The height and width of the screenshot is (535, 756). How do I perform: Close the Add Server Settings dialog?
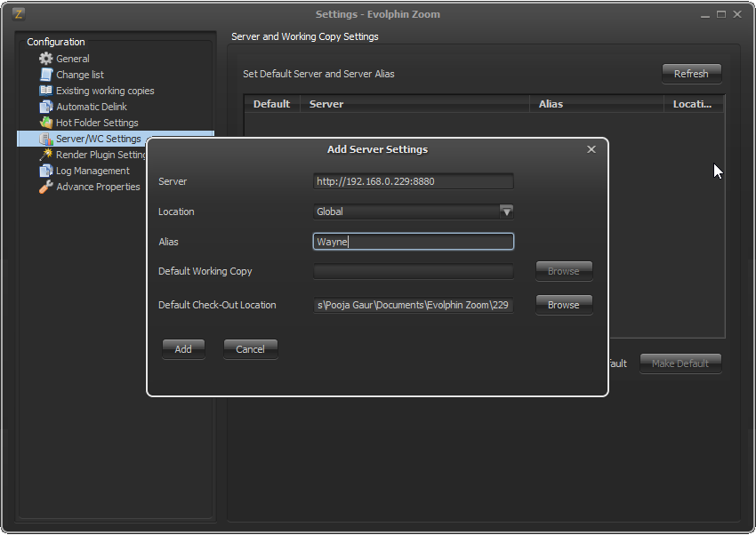click(591, 149)
